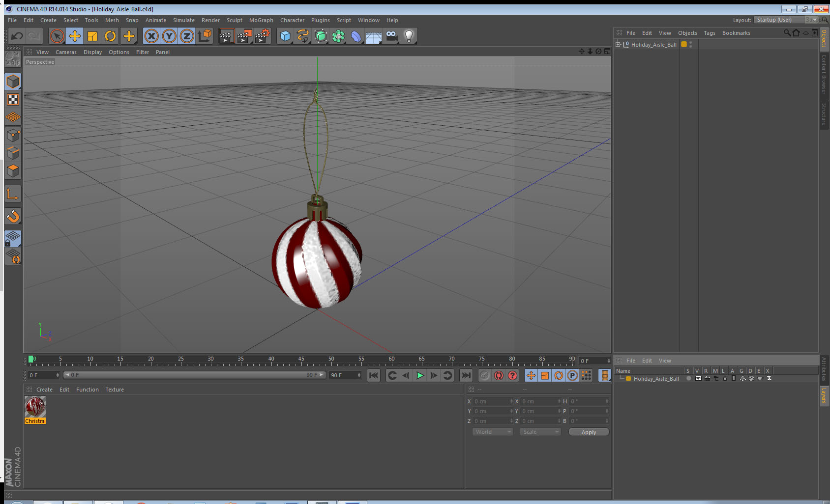Select Polygons mode in left sidebar
This screenshot has height=504, width=830.
tap(13, 170)
